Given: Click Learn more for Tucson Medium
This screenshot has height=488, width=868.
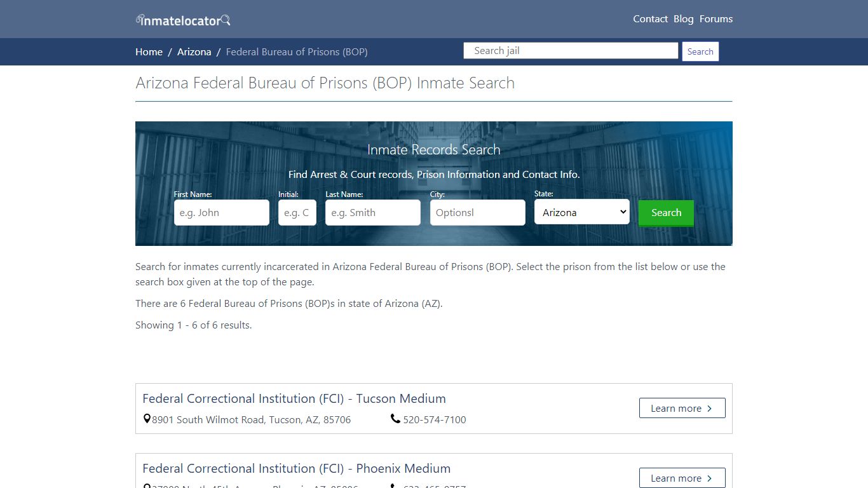Looking at the screenshot, I should [x=682, y=408].
